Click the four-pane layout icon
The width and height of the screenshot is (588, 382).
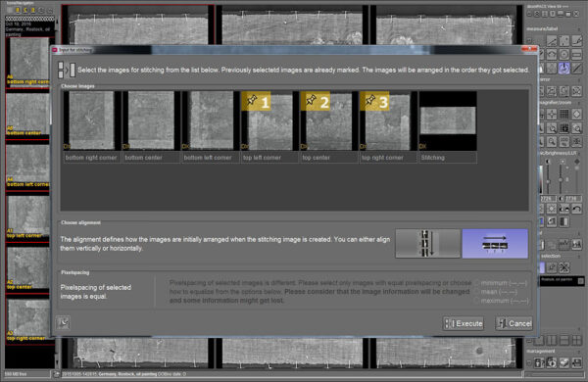(x=577, y=341)
